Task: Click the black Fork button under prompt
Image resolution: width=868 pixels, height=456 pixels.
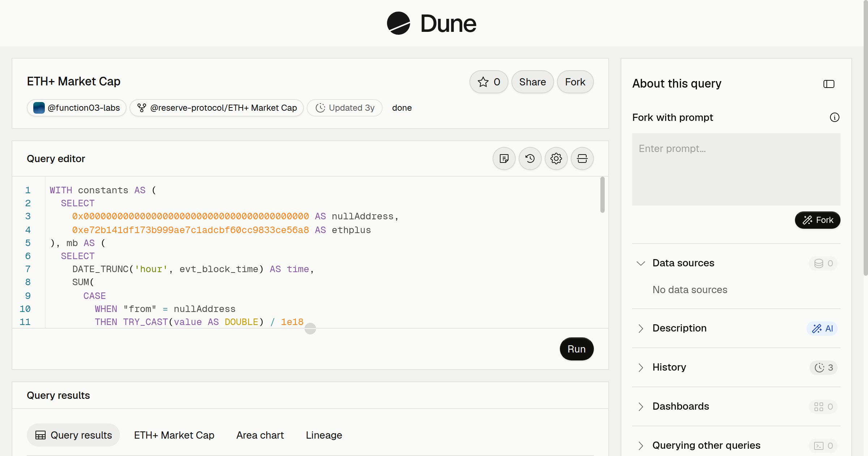Action: [x=817, y=220]
